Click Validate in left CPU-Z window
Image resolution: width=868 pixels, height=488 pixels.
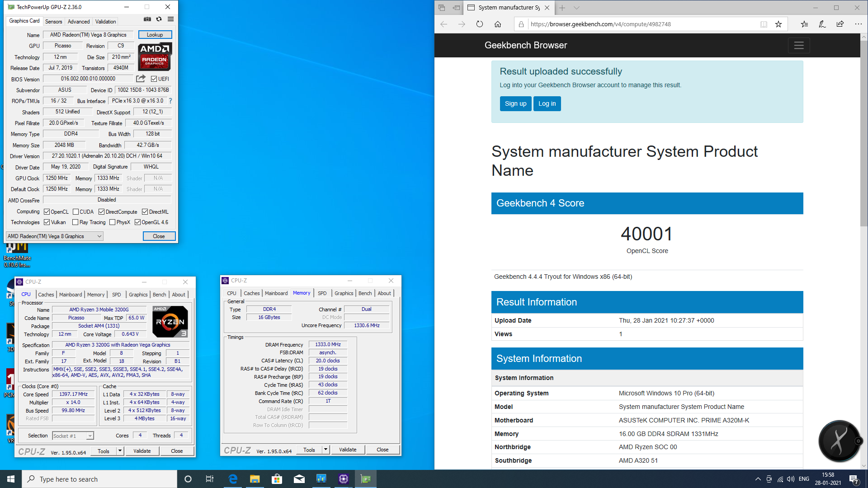tap(142, 451)
